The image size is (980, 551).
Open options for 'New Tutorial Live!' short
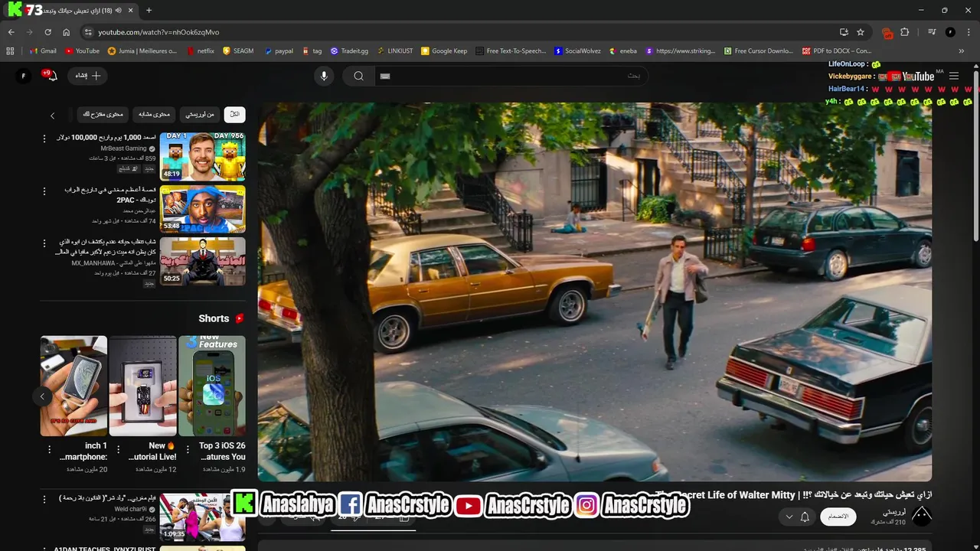[118, 449]
